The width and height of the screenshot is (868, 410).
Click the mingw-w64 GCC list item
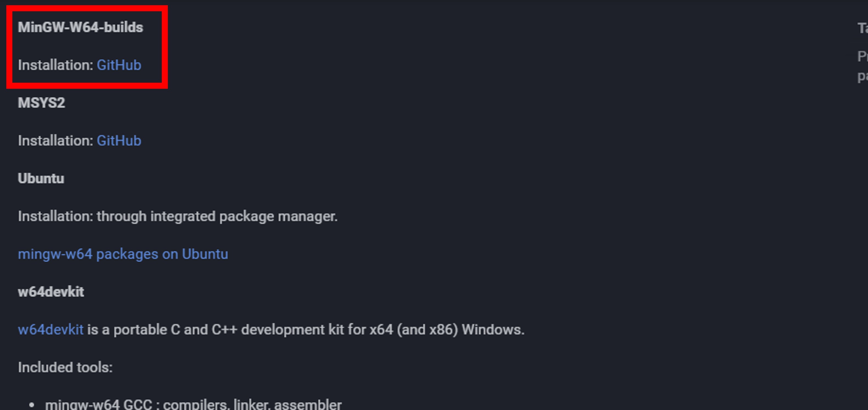pos(193,404)
